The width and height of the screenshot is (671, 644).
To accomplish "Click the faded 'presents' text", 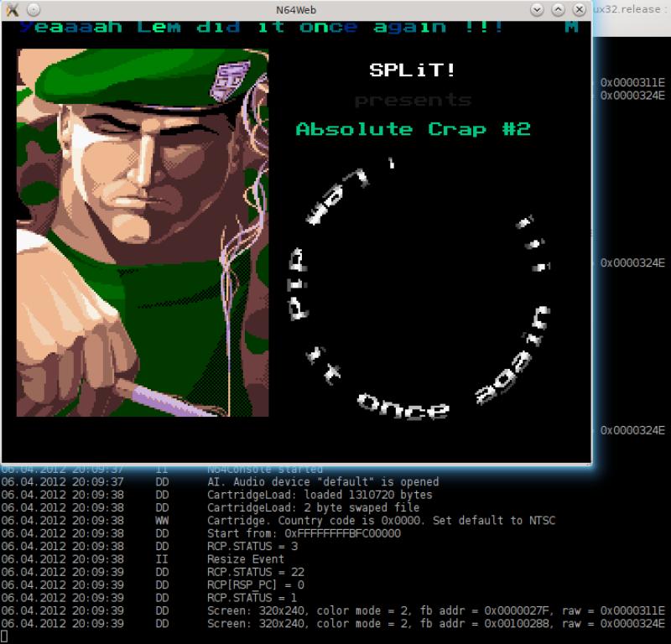I will [x=413, y=100].
